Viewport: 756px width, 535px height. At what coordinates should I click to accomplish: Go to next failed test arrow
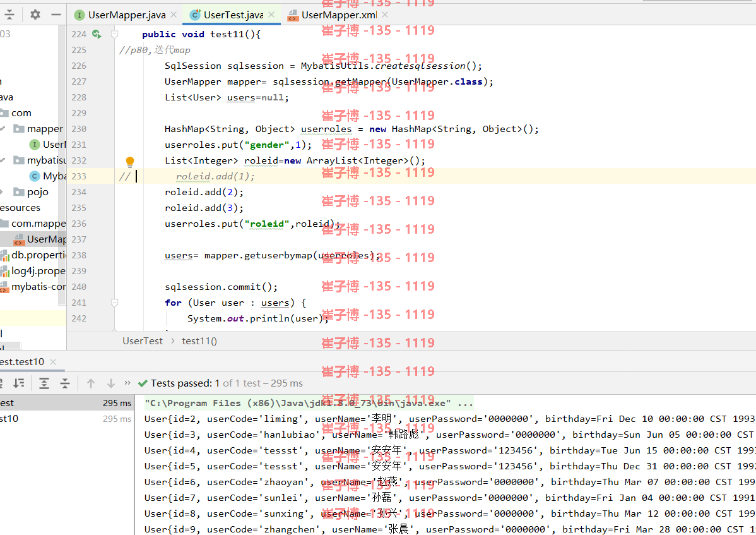(x=111, y=383)
